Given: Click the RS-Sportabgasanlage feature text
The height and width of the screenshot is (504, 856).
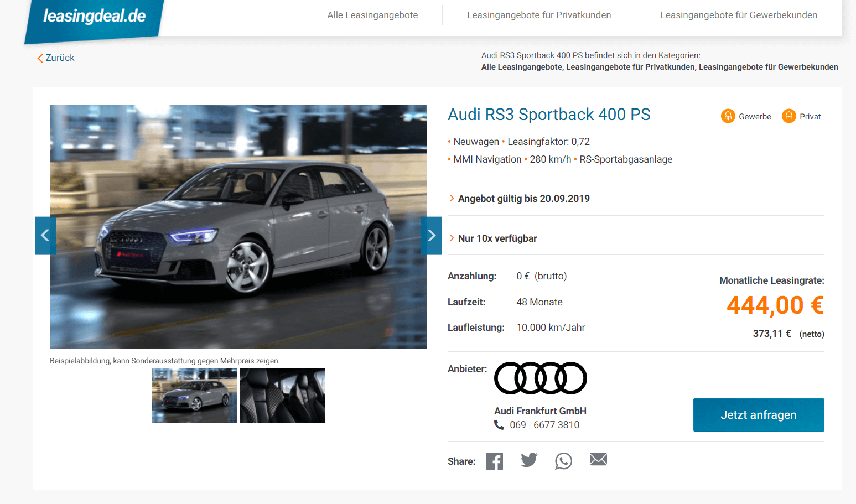Looking at the screenshot, I should [x=626, y=159].
